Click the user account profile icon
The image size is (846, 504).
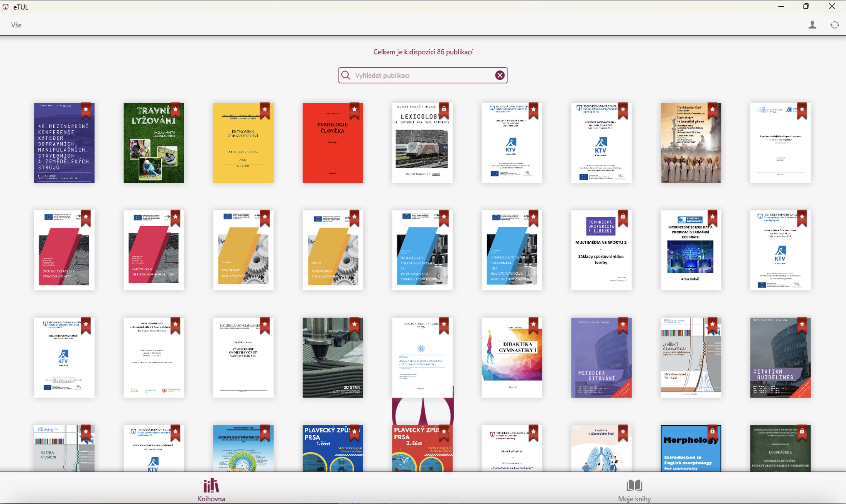(x=812, y=25)
